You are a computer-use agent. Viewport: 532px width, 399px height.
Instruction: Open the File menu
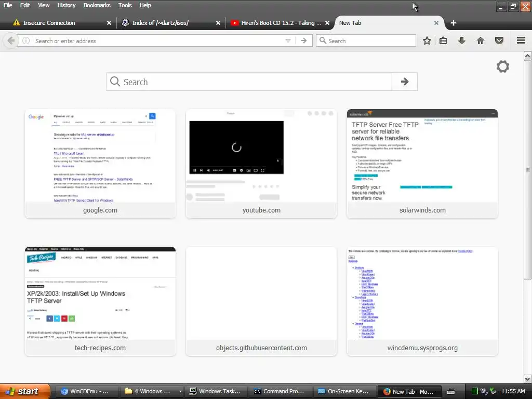8,5
